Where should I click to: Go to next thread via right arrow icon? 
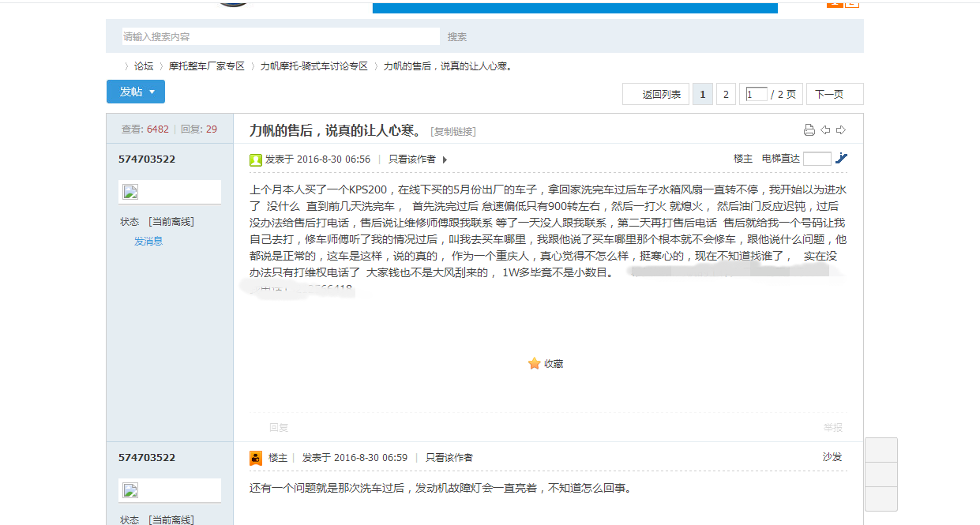(x=841, y=130)
